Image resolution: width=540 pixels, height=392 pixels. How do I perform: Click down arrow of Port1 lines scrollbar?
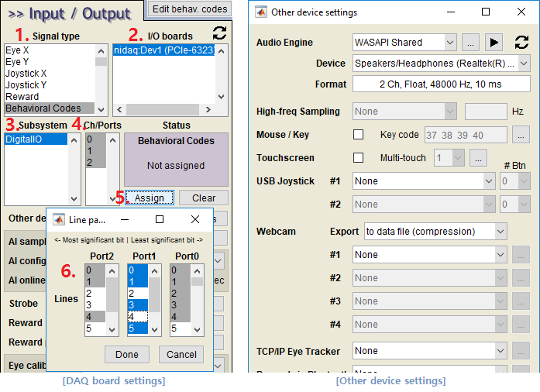pyautogui.click(x=155, y=330)
